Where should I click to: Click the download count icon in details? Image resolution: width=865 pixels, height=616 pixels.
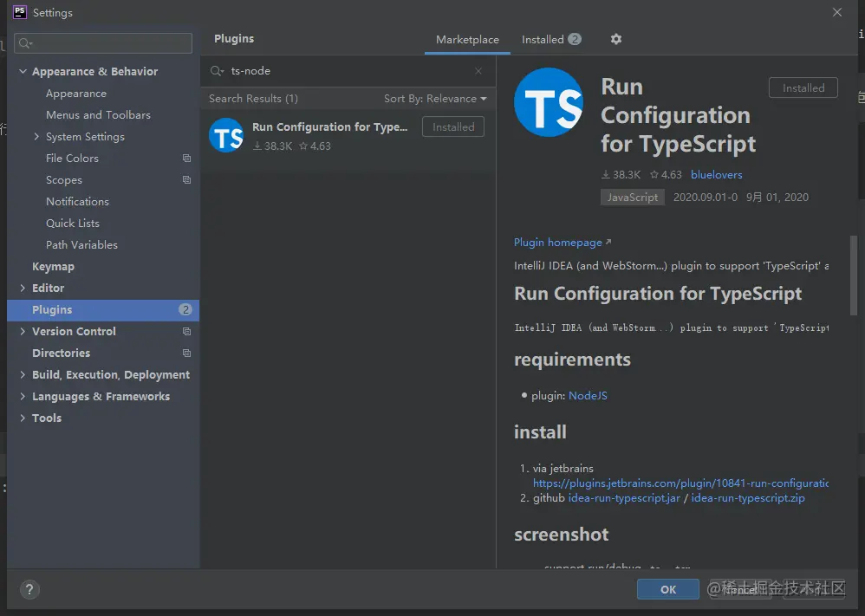pos(606,174)
